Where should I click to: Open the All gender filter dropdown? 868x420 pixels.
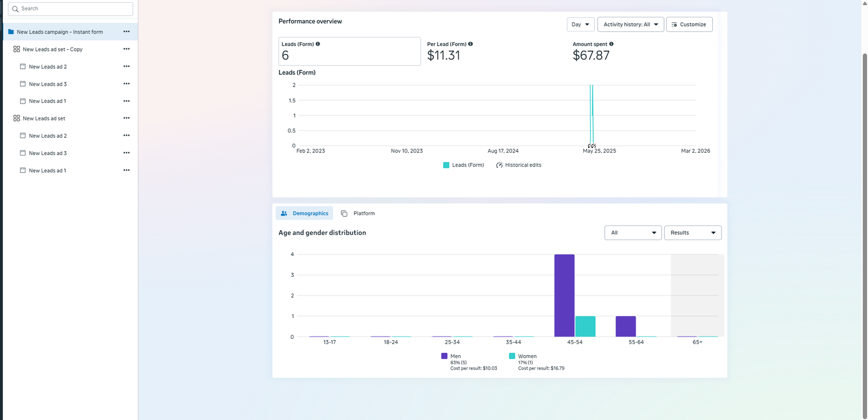click(633, 232)
